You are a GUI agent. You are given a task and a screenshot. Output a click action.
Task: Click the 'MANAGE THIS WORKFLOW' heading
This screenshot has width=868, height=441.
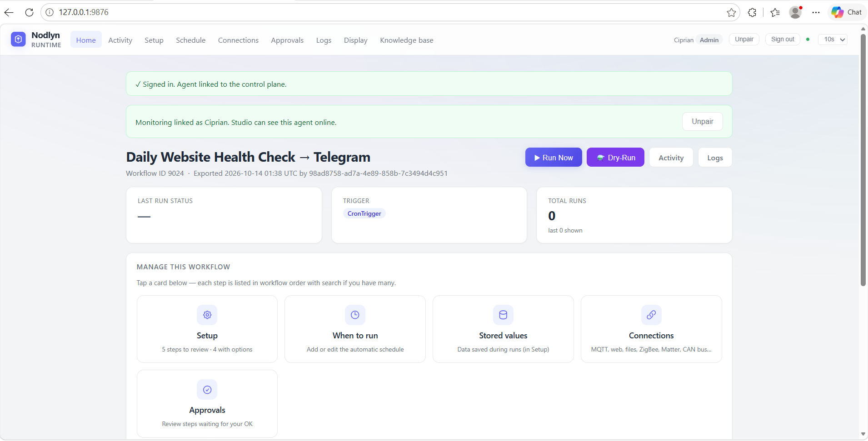point(183,267)
